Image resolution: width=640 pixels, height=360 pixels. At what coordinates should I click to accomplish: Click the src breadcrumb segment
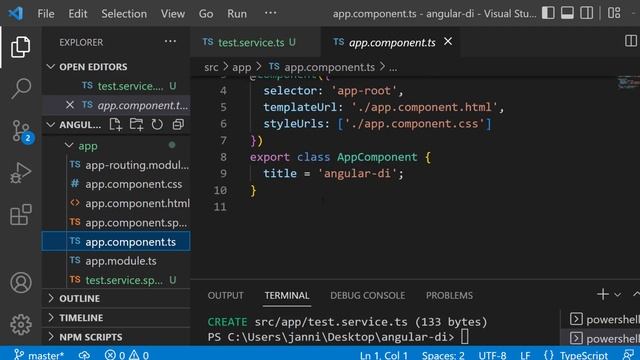pyautogui.click(x=211, y=67)
